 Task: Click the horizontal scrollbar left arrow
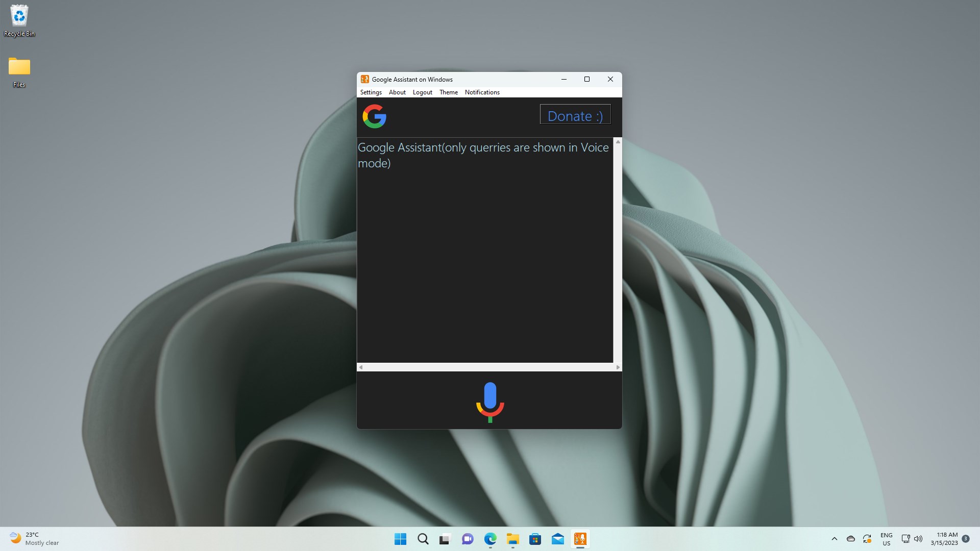(x=361, y=367)
